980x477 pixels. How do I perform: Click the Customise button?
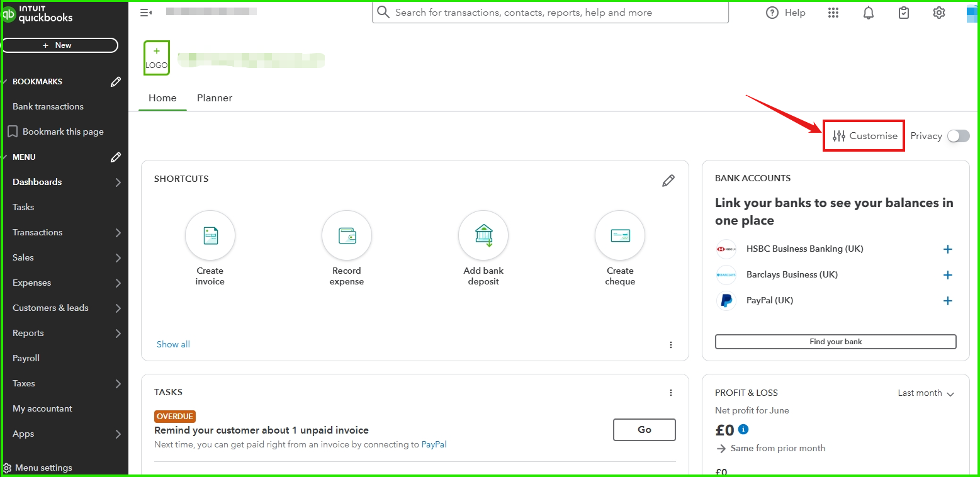(x=864, y=136)
